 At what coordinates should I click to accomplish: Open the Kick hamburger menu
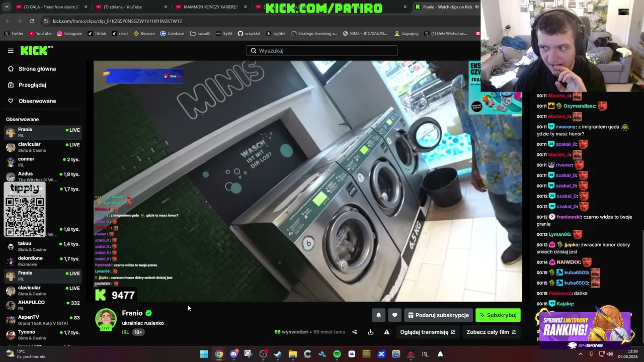coord(11,51)
